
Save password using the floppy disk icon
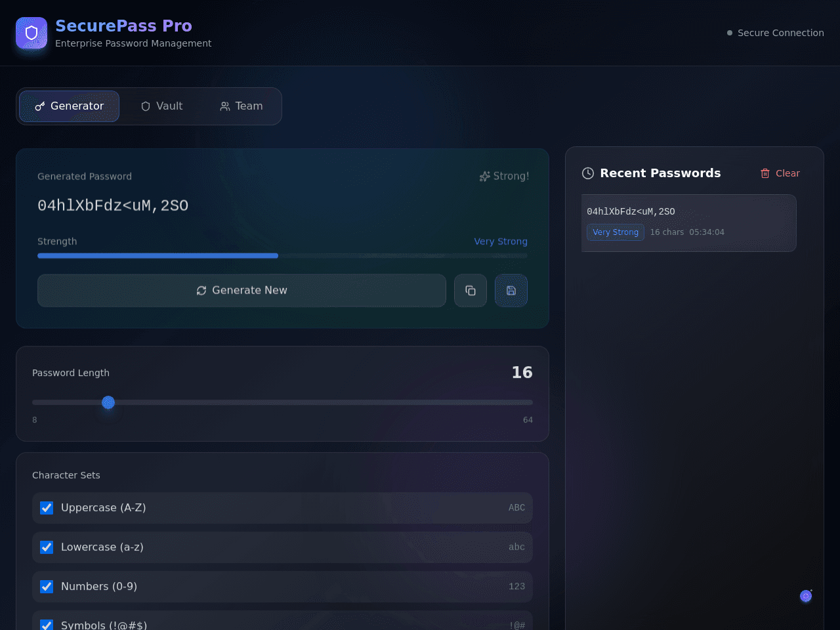511,290
